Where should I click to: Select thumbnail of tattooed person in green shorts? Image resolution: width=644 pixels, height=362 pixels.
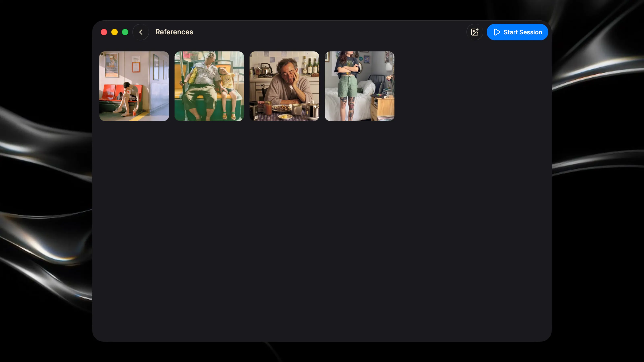pos(359,86)
